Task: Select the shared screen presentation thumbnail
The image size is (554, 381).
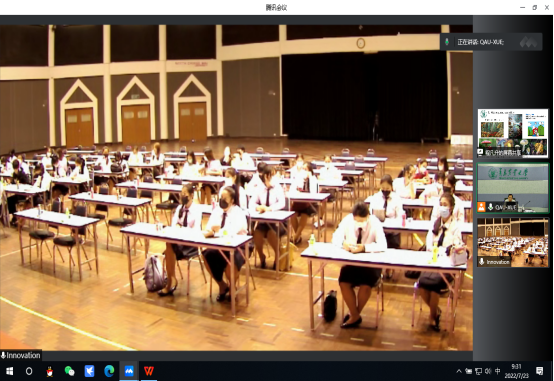Action: coord(513,133)
